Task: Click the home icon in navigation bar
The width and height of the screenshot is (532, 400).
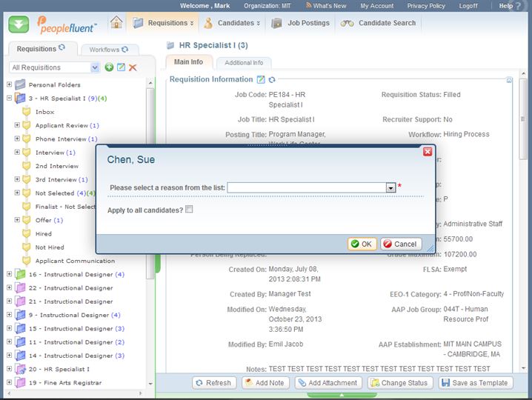Action: 116,23
